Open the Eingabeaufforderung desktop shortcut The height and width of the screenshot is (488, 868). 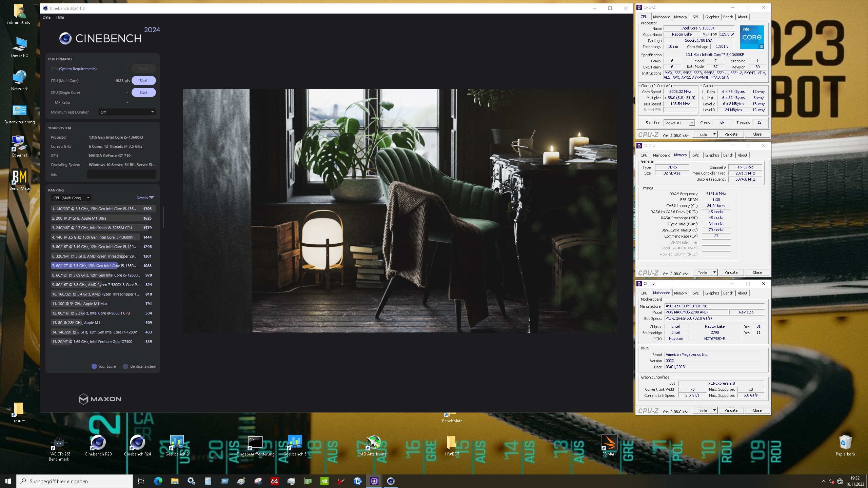coord(255,446)
